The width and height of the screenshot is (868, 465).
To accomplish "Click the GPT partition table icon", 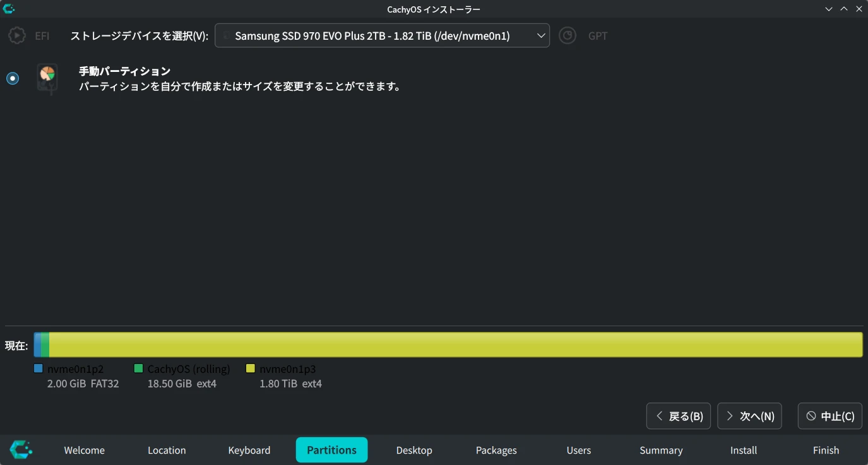I will point(568,35).
